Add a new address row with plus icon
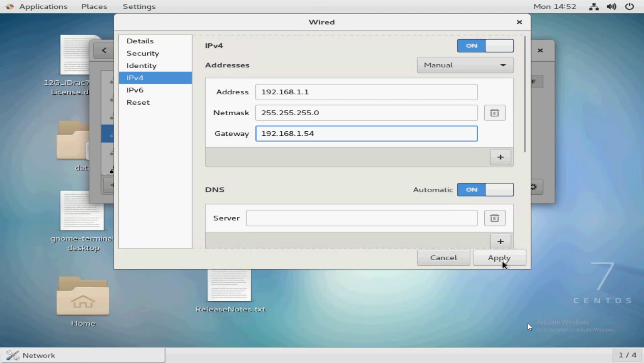The height and width of the screenshot is (363, 644). (x=500, y=157)
